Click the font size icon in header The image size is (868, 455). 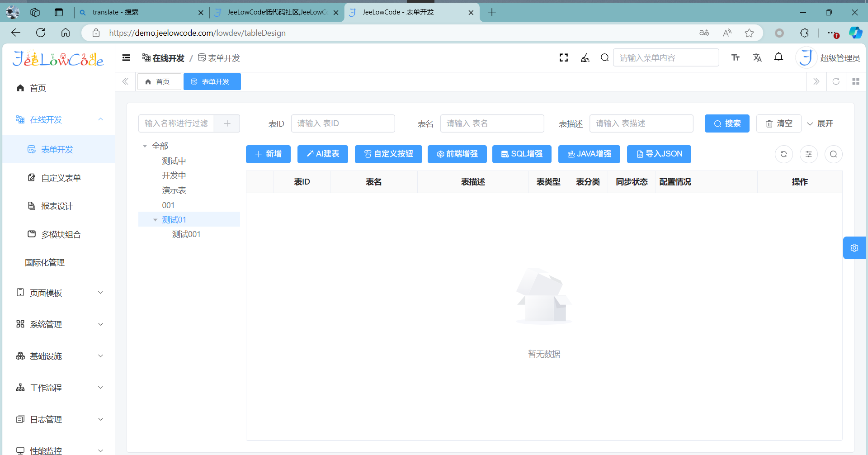736,58
